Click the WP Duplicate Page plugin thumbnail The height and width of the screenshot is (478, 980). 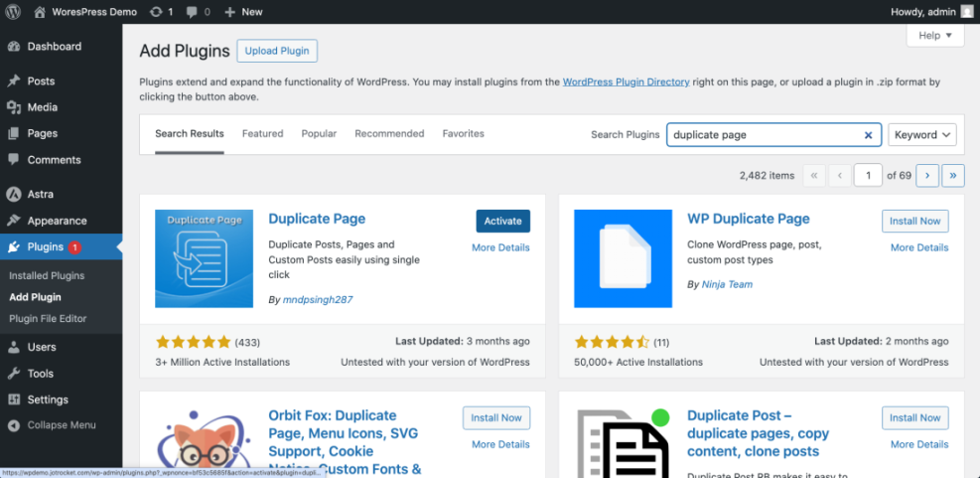tap(624, 258)
